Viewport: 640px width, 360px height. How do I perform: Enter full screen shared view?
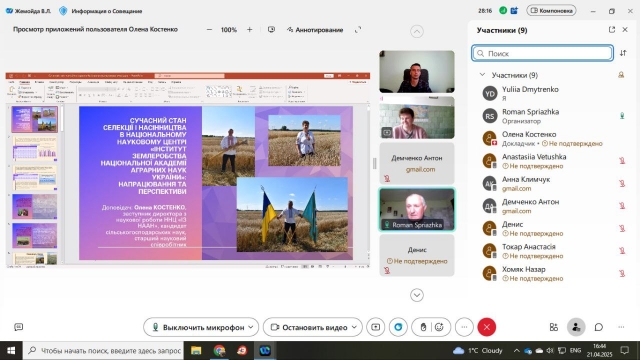pyautogui.click(x=358, y=30)
